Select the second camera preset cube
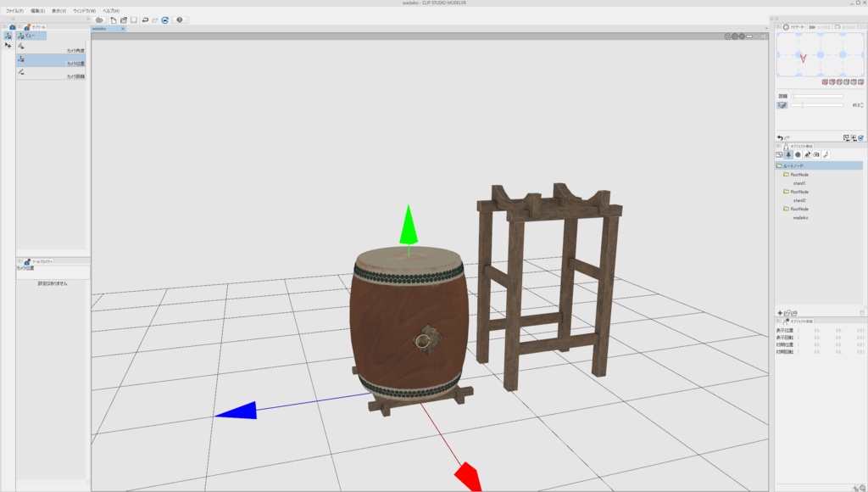Screen dimensions: 868x492 click(832, 82)
